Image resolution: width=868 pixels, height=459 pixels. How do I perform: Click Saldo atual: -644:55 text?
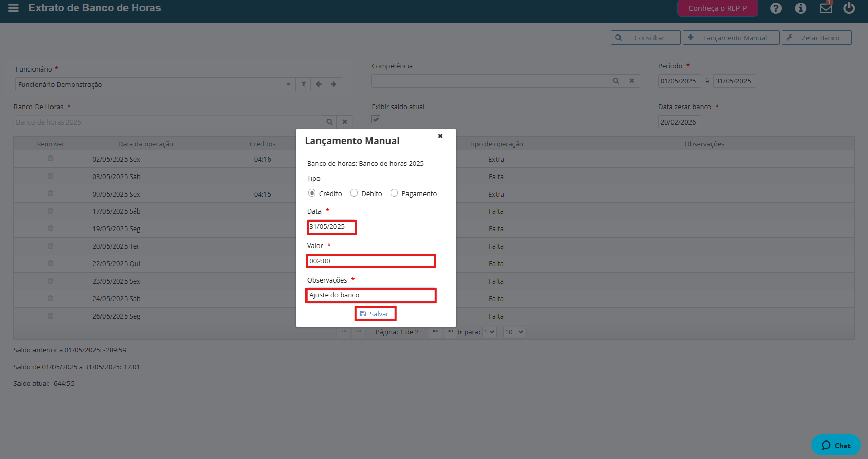[x=44, y=383]
